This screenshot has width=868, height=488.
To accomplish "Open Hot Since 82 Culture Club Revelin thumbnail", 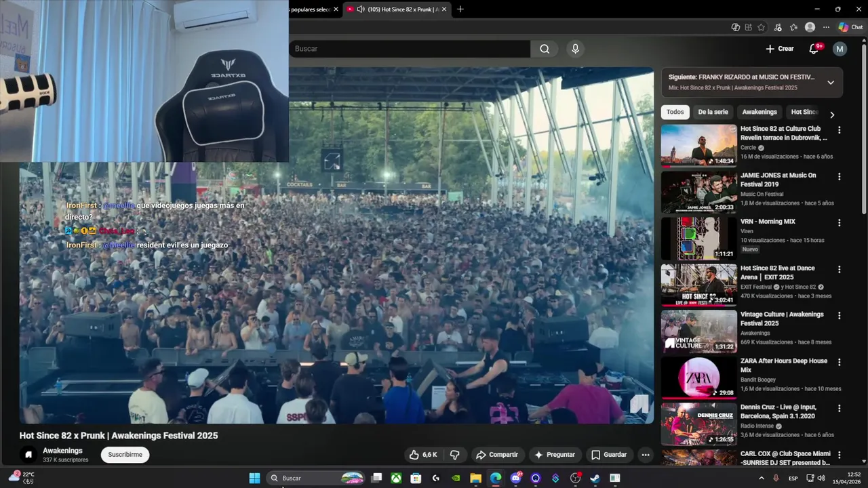I will (x=698, y=146).
